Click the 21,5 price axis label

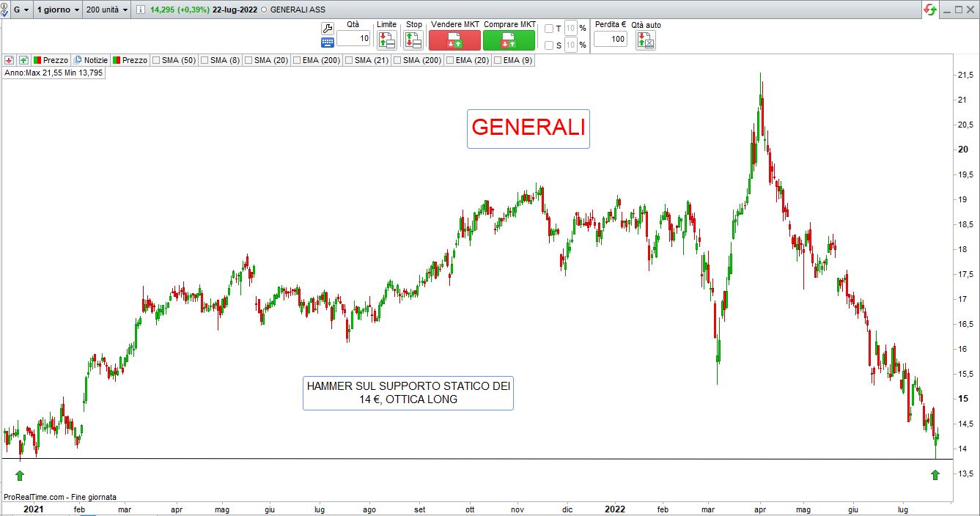pos(965,75)
